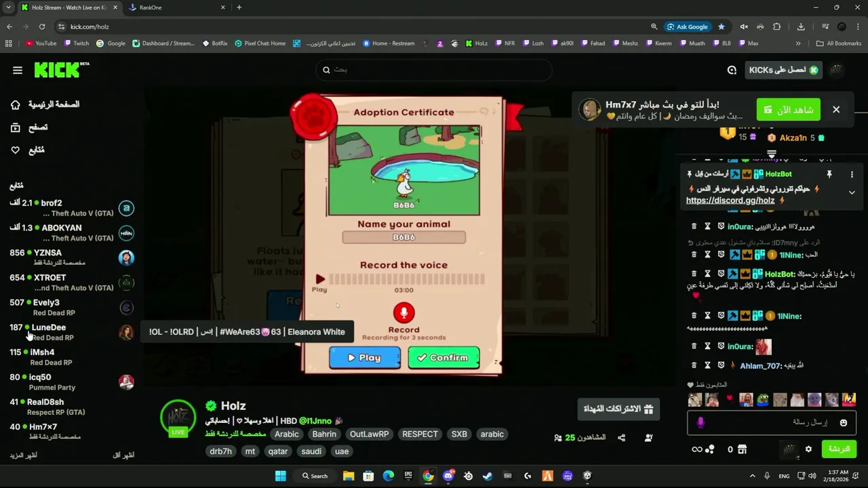Click the gifted subscriptions button
Viewport: 868px width, 488px height.
pos(618,409)
